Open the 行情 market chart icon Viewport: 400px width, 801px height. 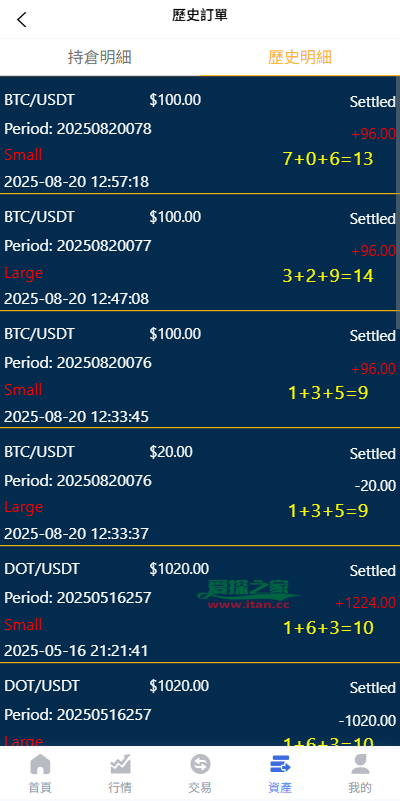pyautogui.click(x=120, y=774)
